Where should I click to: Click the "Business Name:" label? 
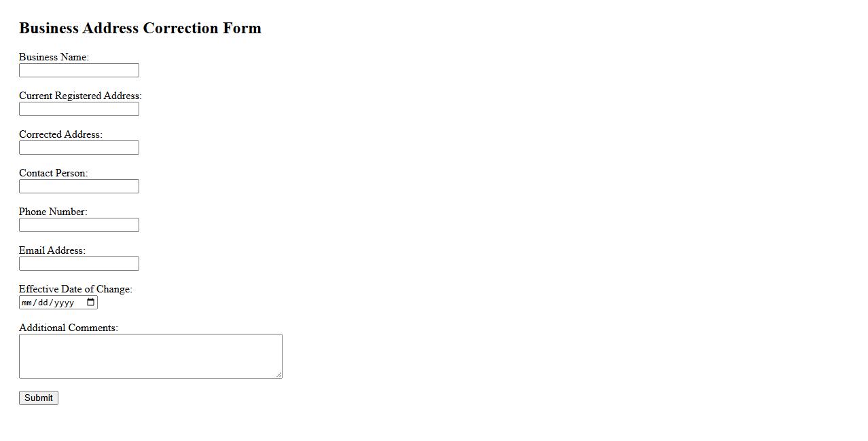[54, 57]
